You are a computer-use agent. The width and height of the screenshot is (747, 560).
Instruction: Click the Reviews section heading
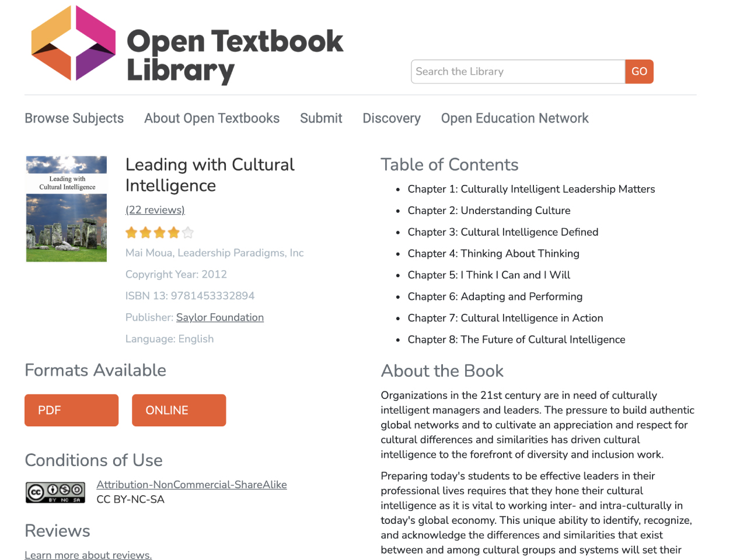click(57, 531)
